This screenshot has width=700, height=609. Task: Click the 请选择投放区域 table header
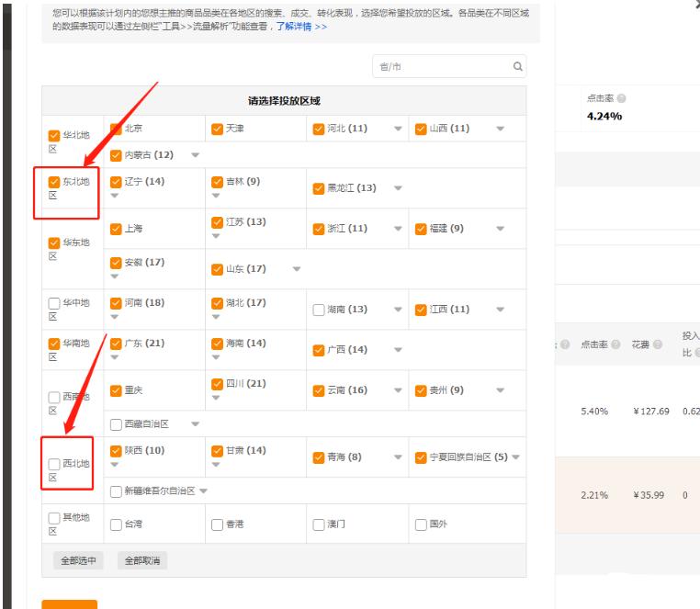[284, 101]
